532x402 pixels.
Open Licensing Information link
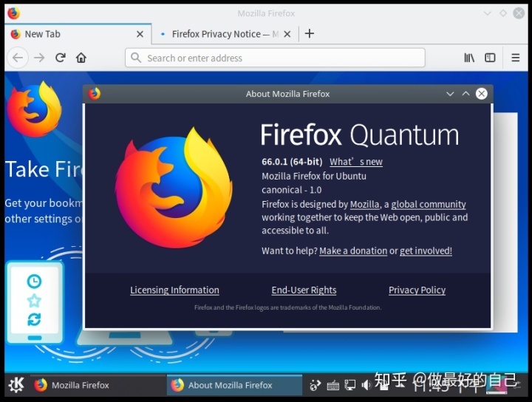click(174, 290)
